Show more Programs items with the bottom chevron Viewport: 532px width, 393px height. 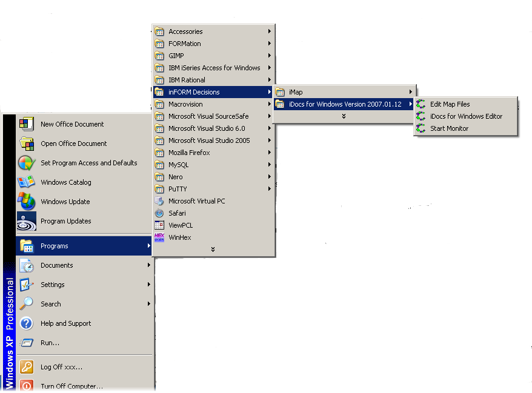(213, 249)
